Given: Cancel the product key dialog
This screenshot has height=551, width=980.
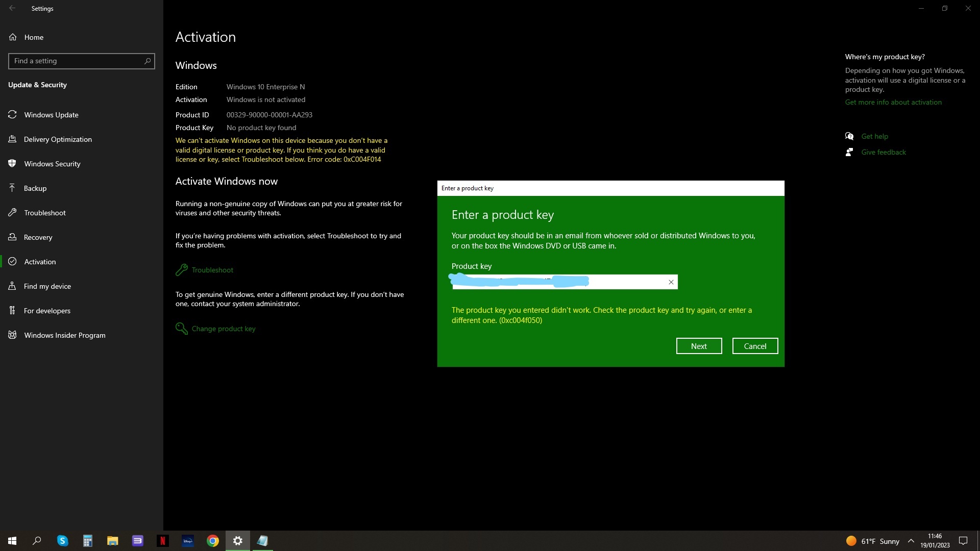Looking at the screenshot, I should point(755,346).
